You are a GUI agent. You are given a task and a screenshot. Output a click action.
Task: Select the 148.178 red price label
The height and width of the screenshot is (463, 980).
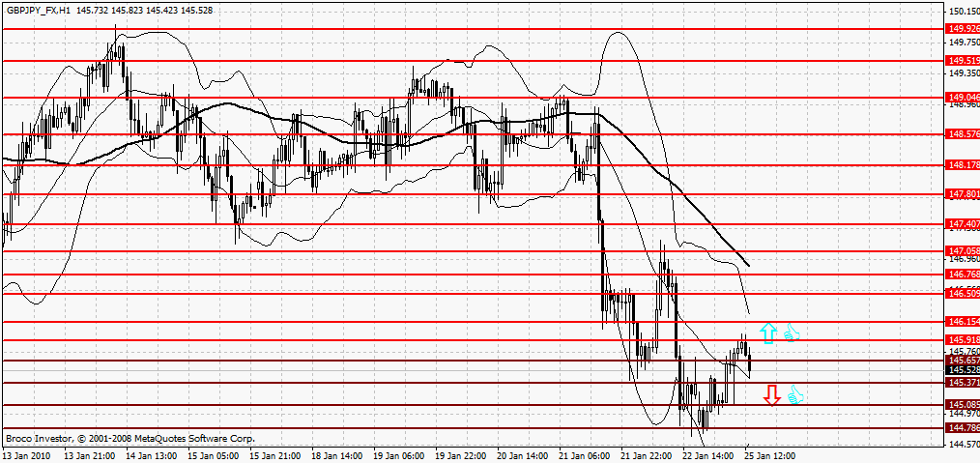pos(964,165)
